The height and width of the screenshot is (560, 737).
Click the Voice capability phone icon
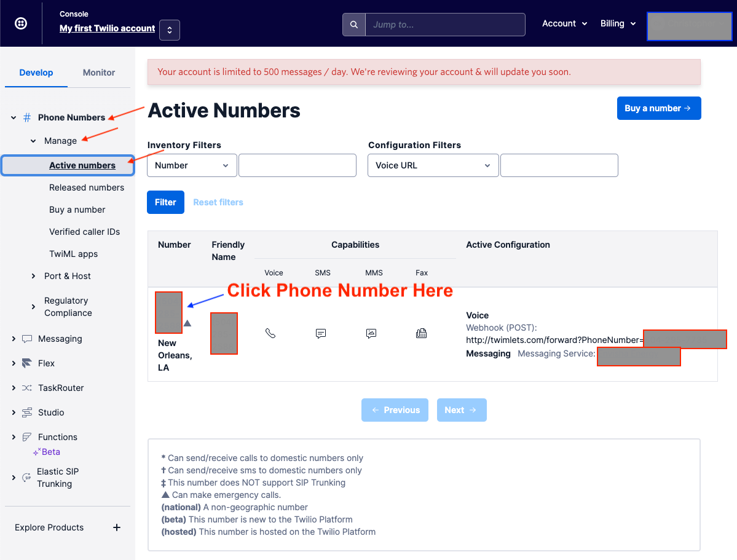[x=270, y=333]
